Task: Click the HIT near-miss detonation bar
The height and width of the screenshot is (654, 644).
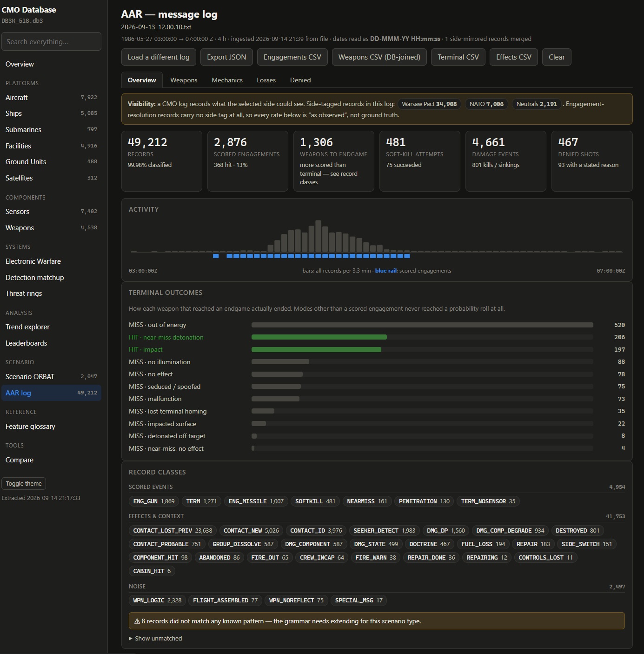Action: (319, 337)
